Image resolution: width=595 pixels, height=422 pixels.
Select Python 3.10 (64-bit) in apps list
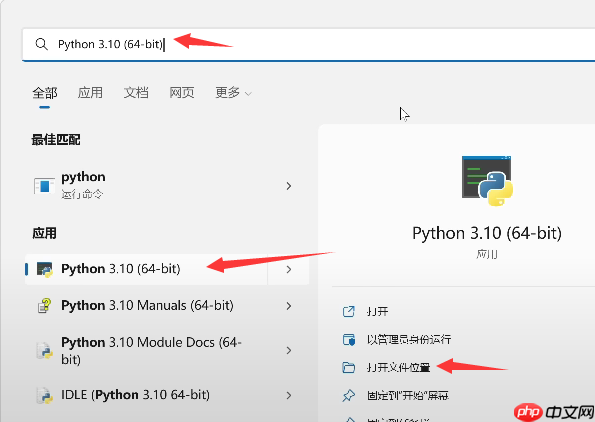(x=146, y=269)
